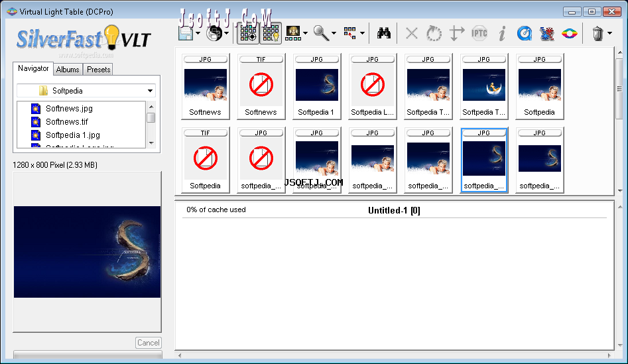This screenshot has width=628, height=364.
Task: Minimize the Virtual Light Table window
Action: click(x=572, y=12)
